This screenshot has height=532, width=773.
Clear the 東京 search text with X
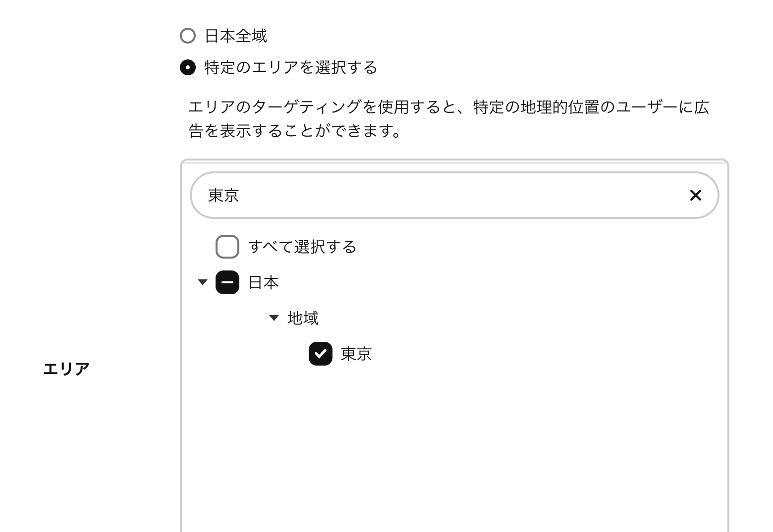click(695, 195)
